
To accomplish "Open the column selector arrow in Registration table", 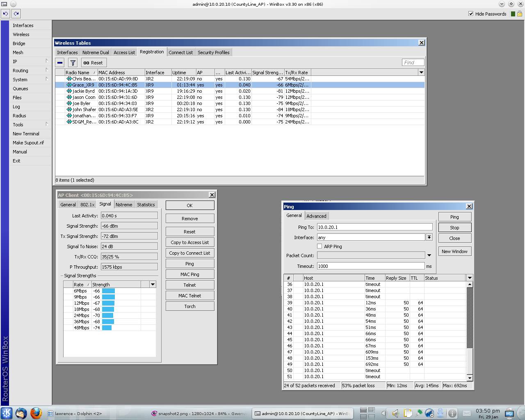I will coord(421,72).
